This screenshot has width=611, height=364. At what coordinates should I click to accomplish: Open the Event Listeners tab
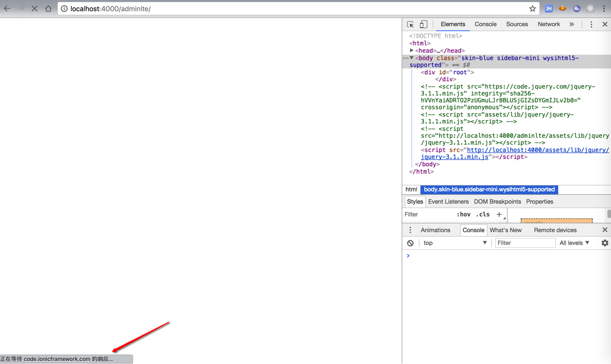tap(448, 202)
